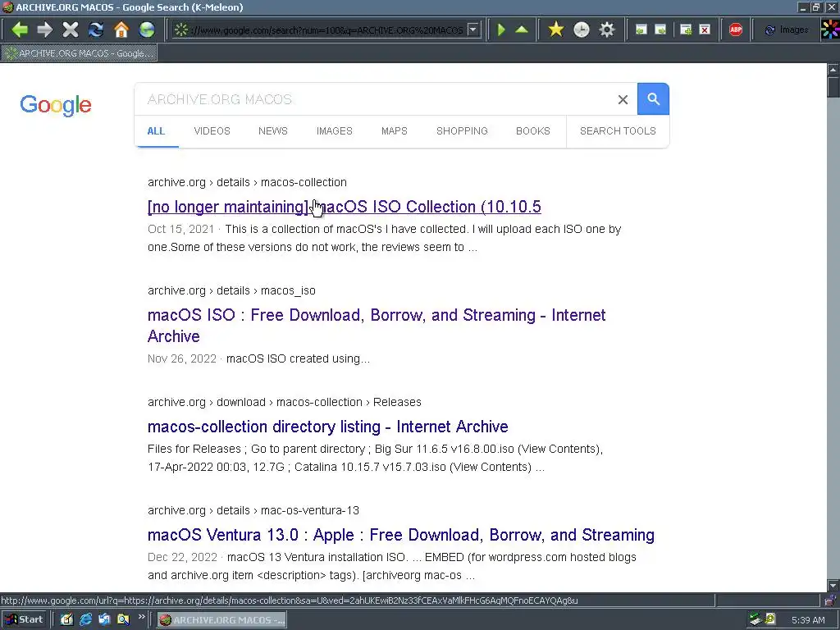This screenshot has width=840, height=630.
Task: Open preferences with the gear icon
Action: point(607,30)
